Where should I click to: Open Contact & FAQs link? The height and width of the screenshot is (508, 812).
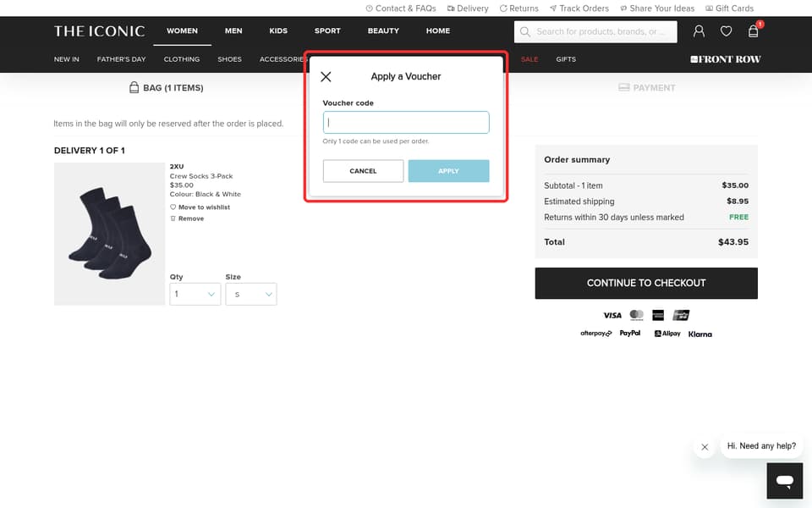pyautogui.click(x=401, y=8)
